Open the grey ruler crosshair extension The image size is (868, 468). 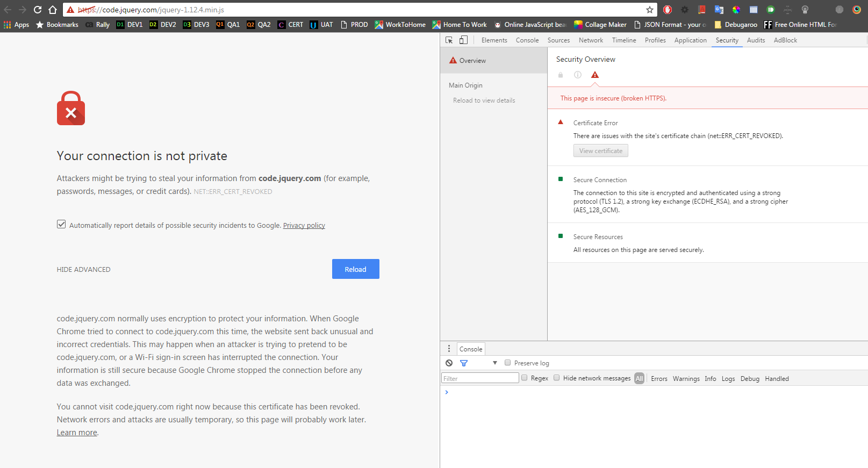coord(788,10)
